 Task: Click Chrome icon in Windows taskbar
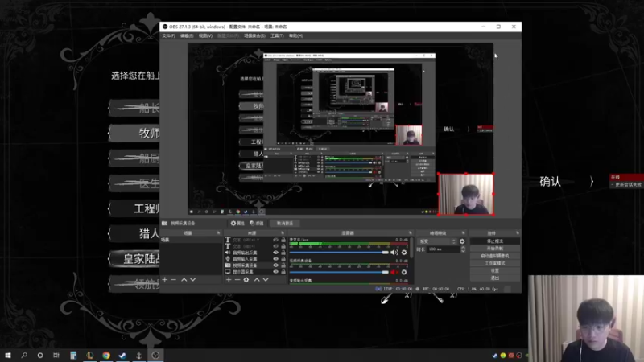pos(106,356)
